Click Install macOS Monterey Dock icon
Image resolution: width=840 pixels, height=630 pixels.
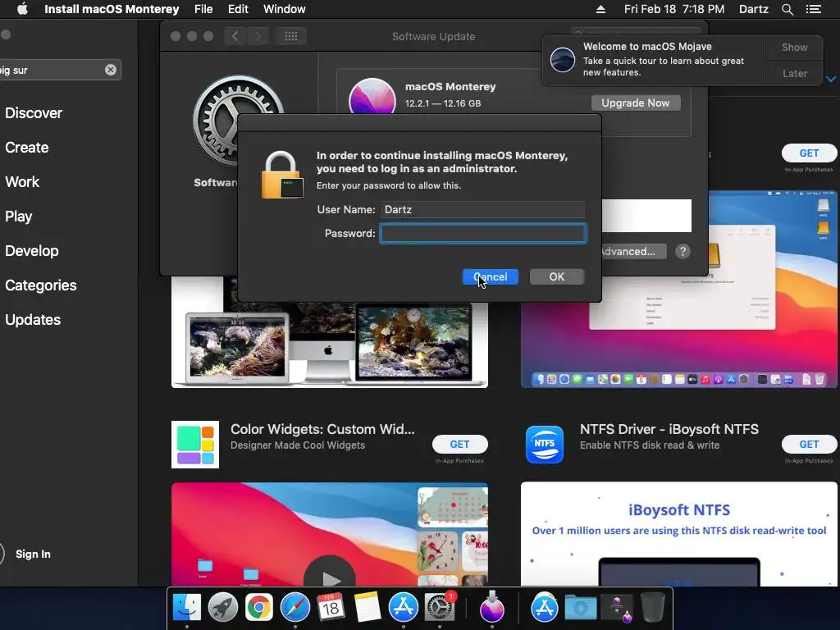click(492, 608)
